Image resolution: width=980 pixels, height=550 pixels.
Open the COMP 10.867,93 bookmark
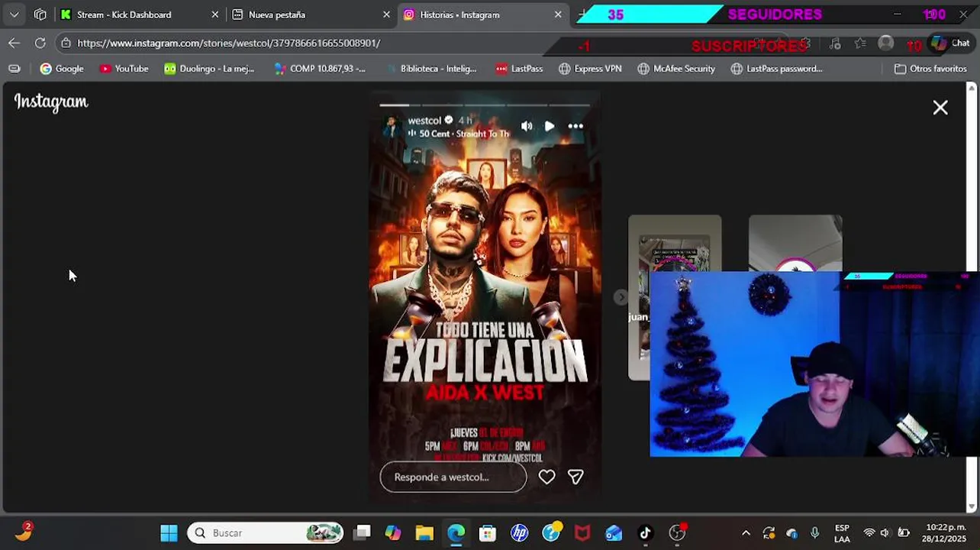[320, 69]
